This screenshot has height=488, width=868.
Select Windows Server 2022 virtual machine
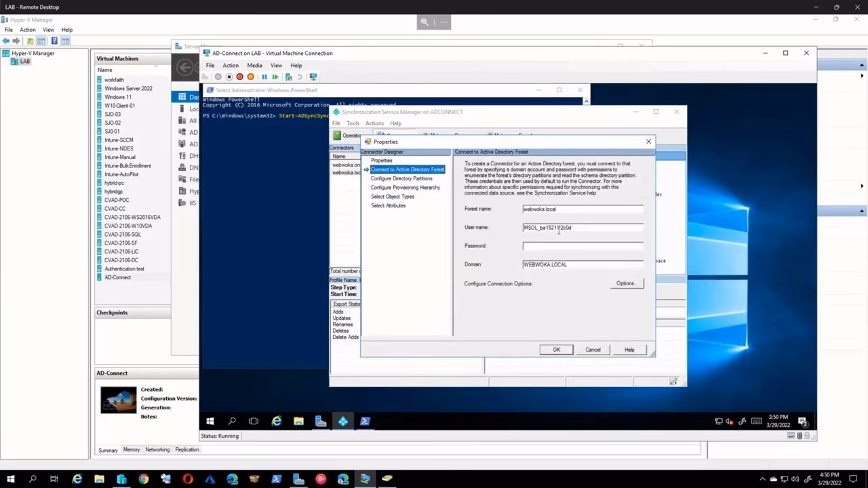128,88
